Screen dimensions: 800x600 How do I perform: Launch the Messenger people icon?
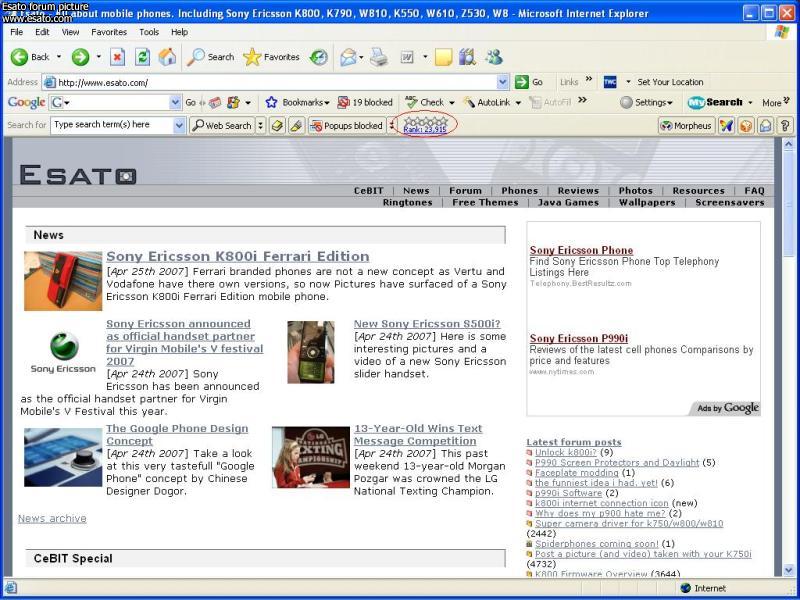click(x=493, y=57)
